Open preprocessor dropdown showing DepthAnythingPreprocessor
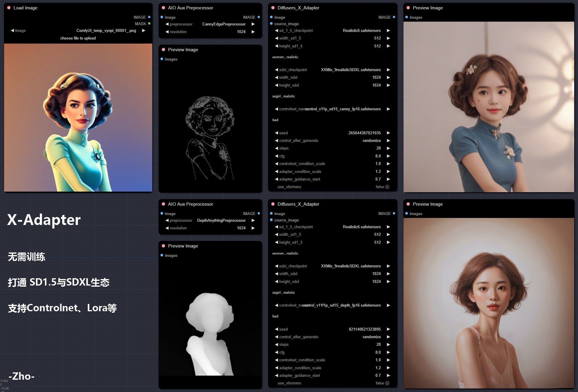 coord(210,220)
